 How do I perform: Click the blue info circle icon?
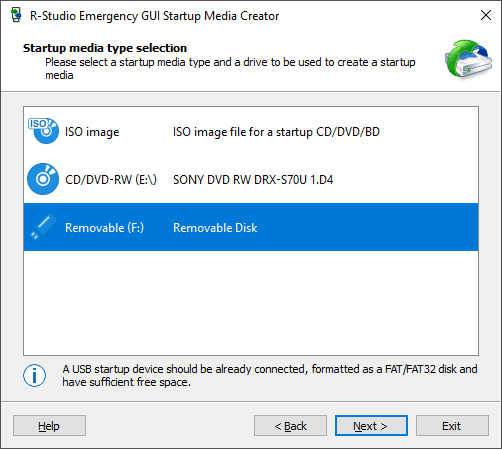(34, 376)
